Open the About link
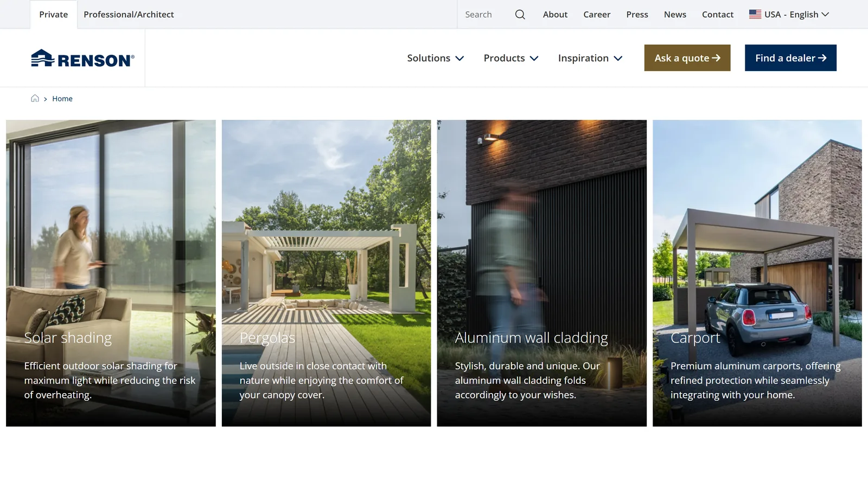This screenshot has width=868, height=488. (x=555, y=15)
